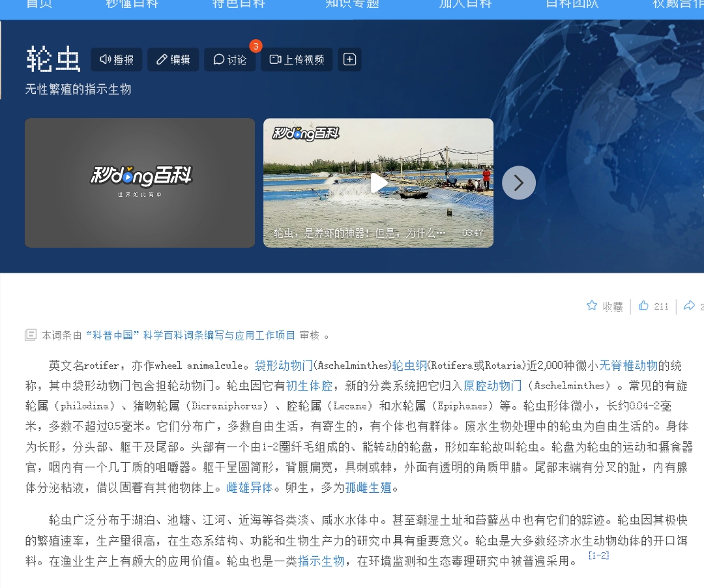Select the 加入百科 navigation tab

point(465,4)
